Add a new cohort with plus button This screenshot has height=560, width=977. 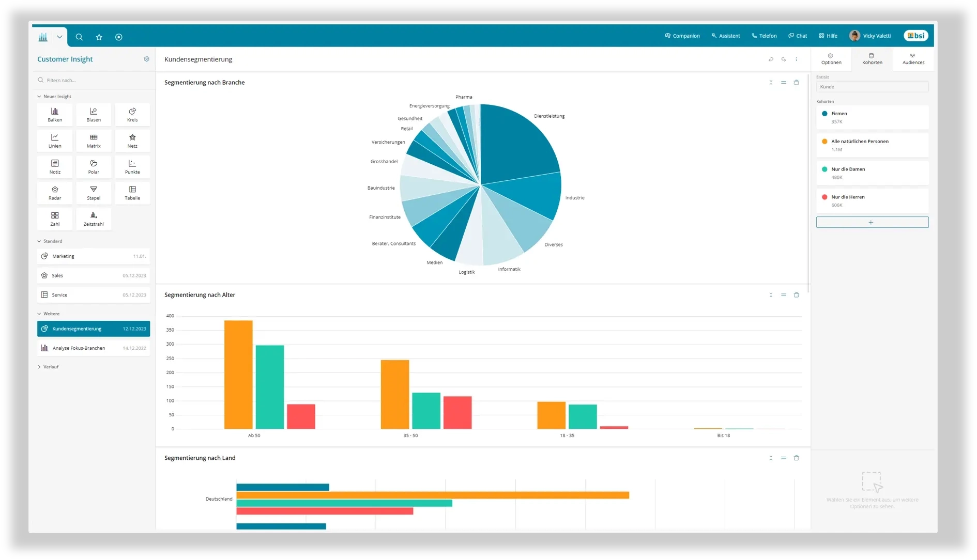pyautogui.click(x=872, y=223)
